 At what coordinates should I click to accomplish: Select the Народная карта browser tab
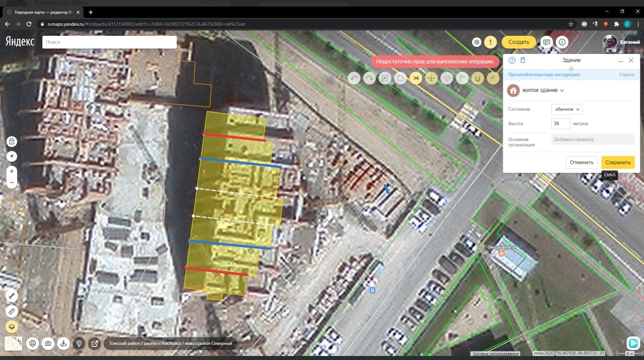tap(44, 12)
